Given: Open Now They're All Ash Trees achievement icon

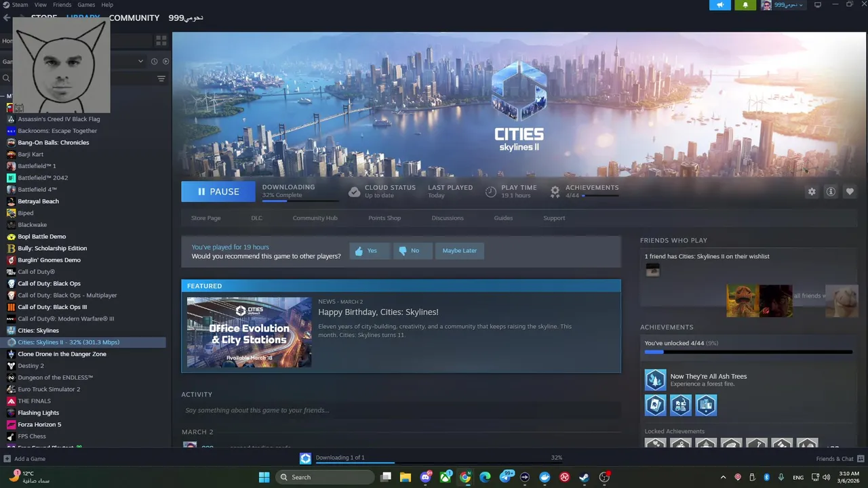Looking at the screenshot, I should [655, 380].
